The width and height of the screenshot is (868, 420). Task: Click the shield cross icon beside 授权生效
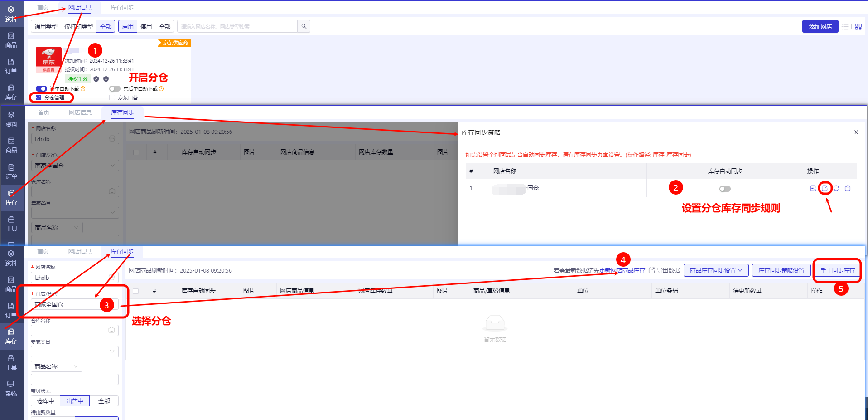coord(106,79)
